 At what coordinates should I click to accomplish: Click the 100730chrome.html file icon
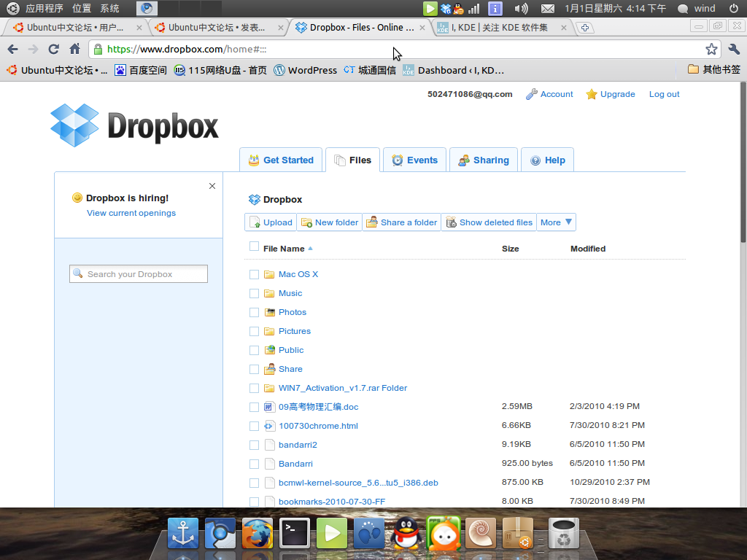point(269,426)
